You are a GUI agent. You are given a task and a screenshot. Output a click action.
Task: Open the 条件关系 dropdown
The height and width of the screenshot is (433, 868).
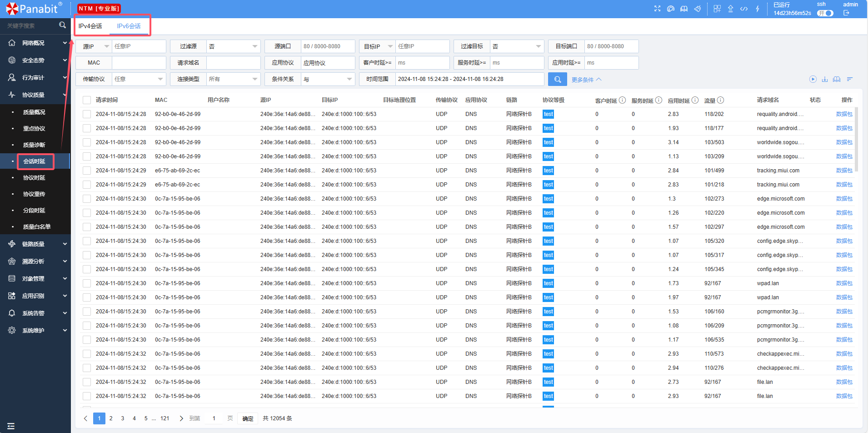(x=328, y=79)
